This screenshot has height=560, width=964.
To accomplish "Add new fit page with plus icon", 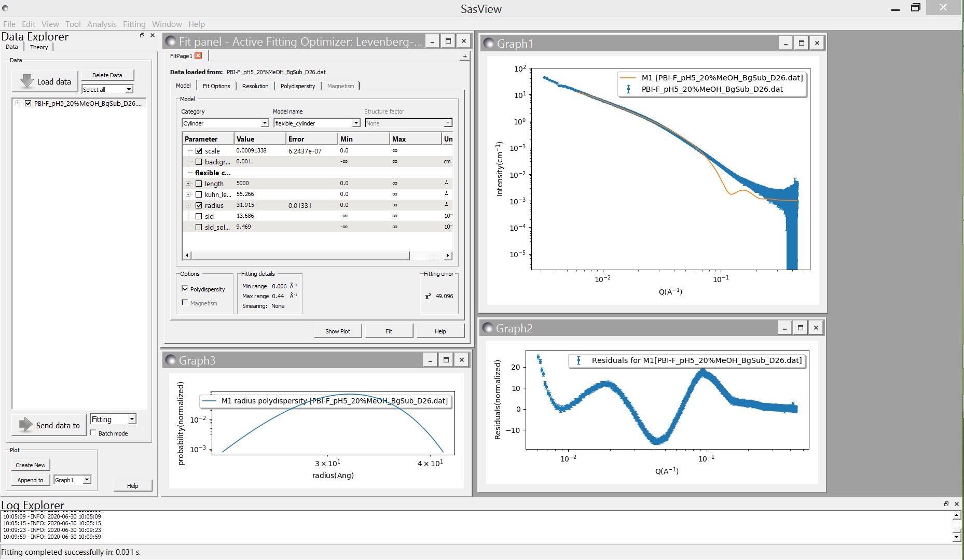I will point(464,56).
